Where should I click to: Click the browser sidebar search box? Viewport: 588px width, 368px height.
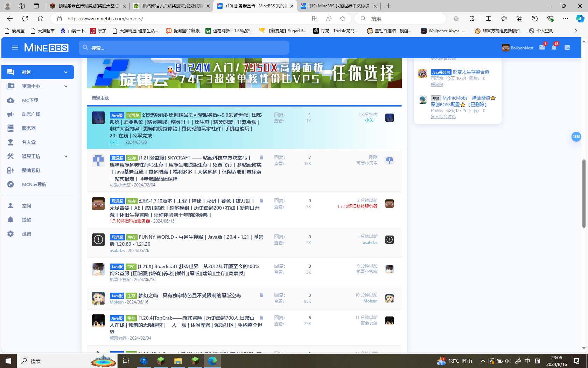pyautogui.click(x=400, y=19)
